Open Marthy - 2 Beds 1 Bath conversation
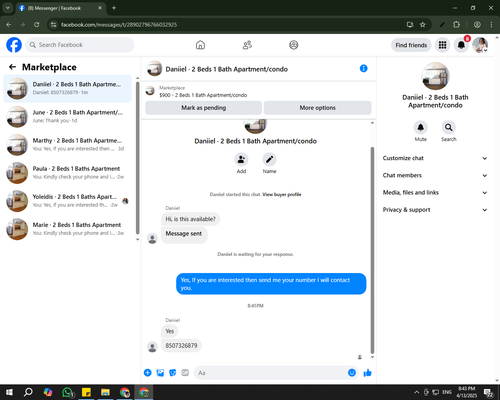Screen dimensions: 500x400 pos(68,145)
